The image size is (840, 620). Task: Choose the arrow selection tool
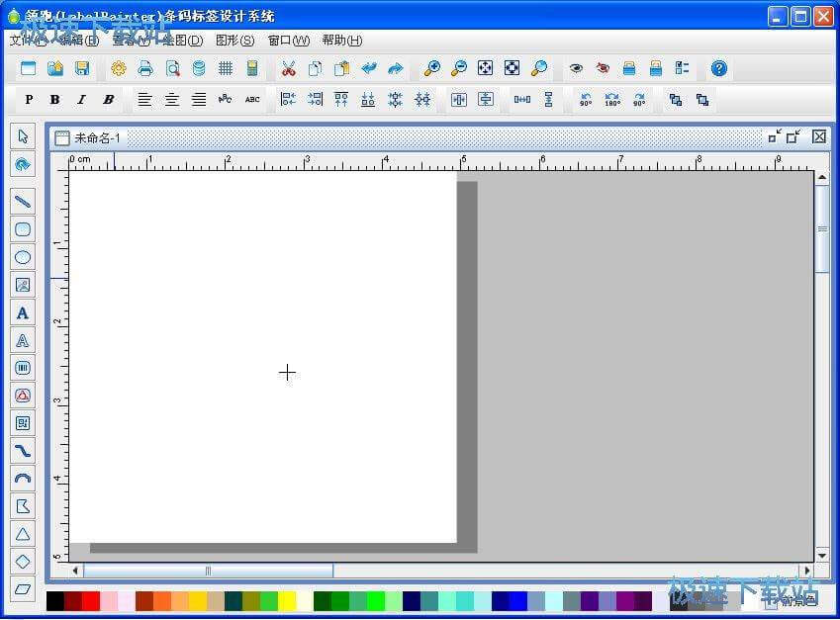(23, 136)
